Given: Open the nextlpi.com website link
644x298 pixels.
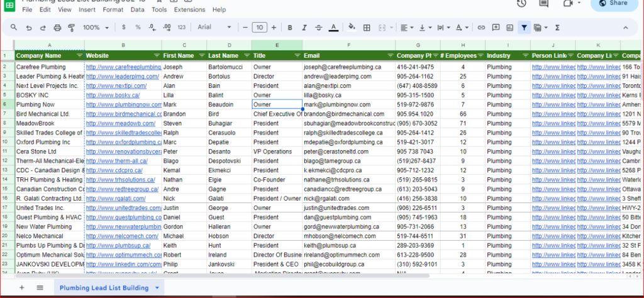Looking at the screenshot, I should pyautogui.click(x=116, y=86).
